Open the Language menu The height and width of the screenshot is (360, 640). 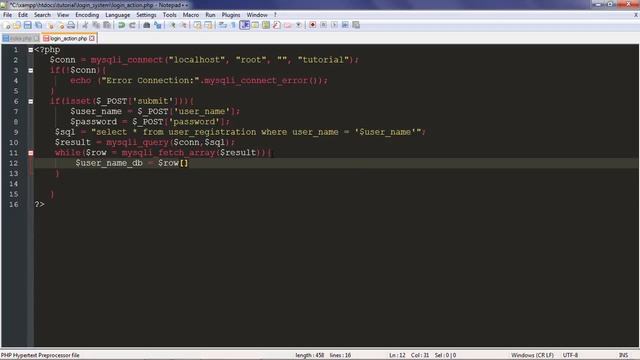tap(118, 15)
